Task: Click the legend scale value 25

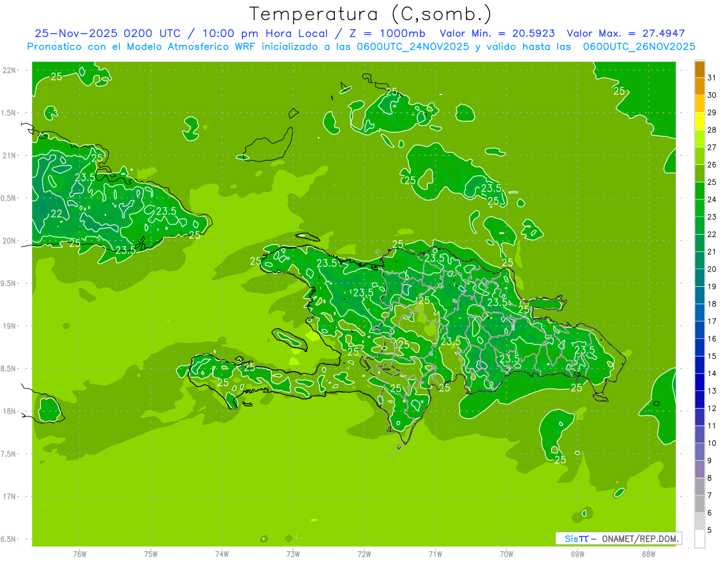Action: click(x=712, y=182)
